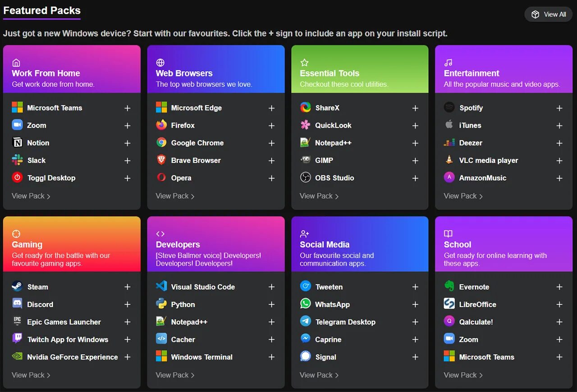The image size is (577, 392).
Task: Click the VLC media player cone icon
Action: pyautogui.click(x=449, y=160)
